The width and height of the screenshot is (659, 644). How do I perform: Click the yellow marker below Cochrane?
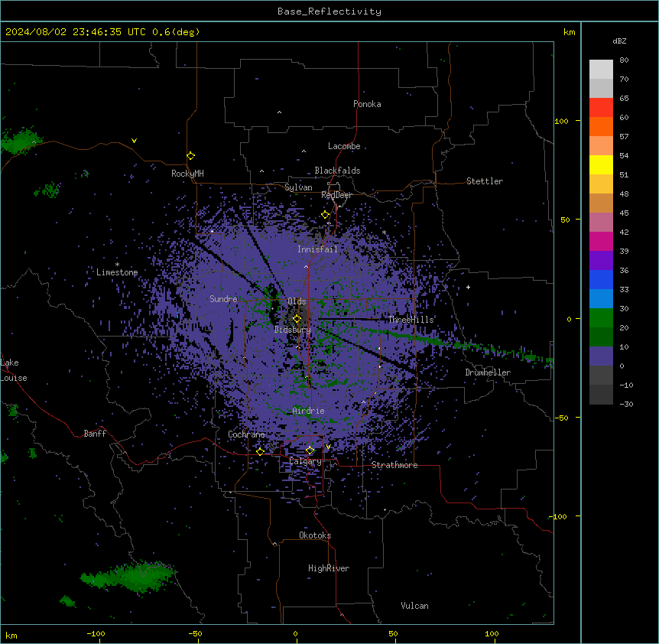click(260, 451)
